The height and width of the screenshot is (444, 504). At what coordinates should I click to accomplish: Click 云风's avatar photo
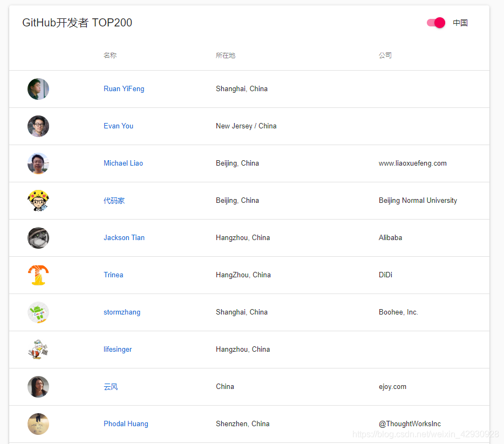click(38, 387)
